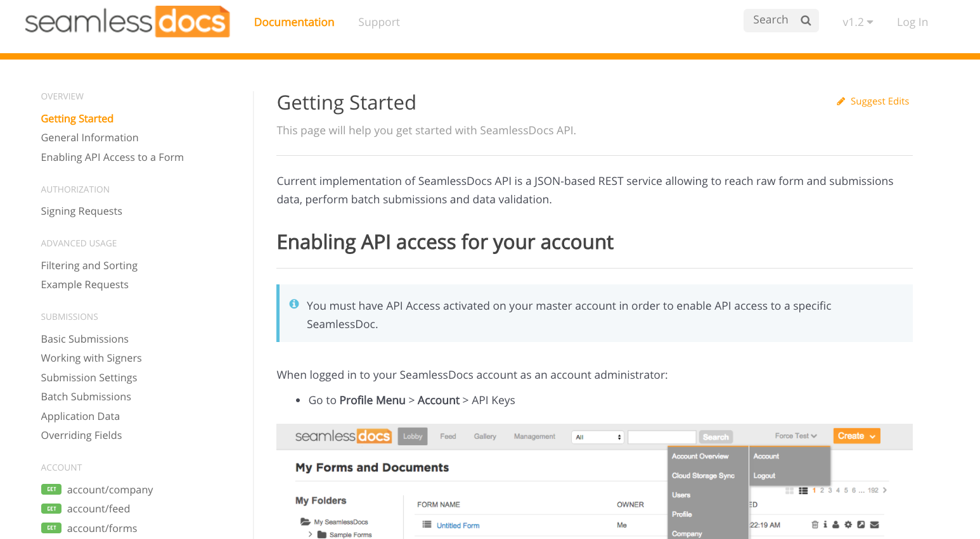Open account/feed endpoint

[x=99, y=509]
